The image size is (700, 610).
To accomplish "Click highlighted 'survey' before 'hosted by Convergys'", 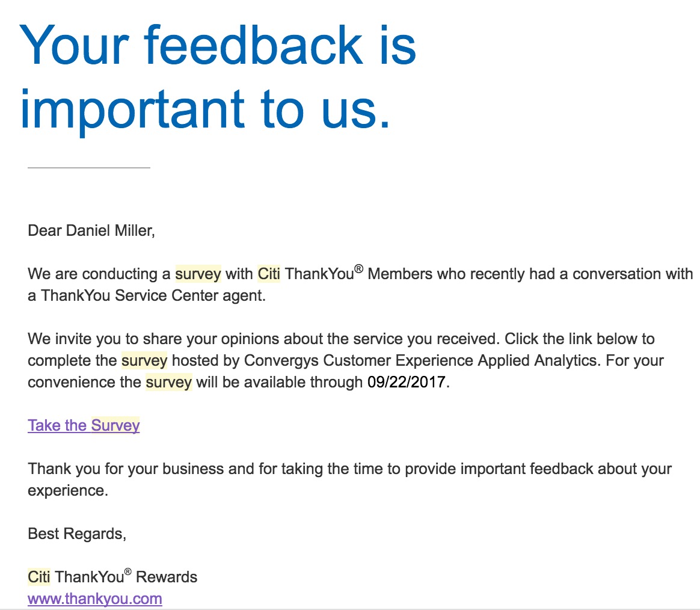I will [144, 360].
